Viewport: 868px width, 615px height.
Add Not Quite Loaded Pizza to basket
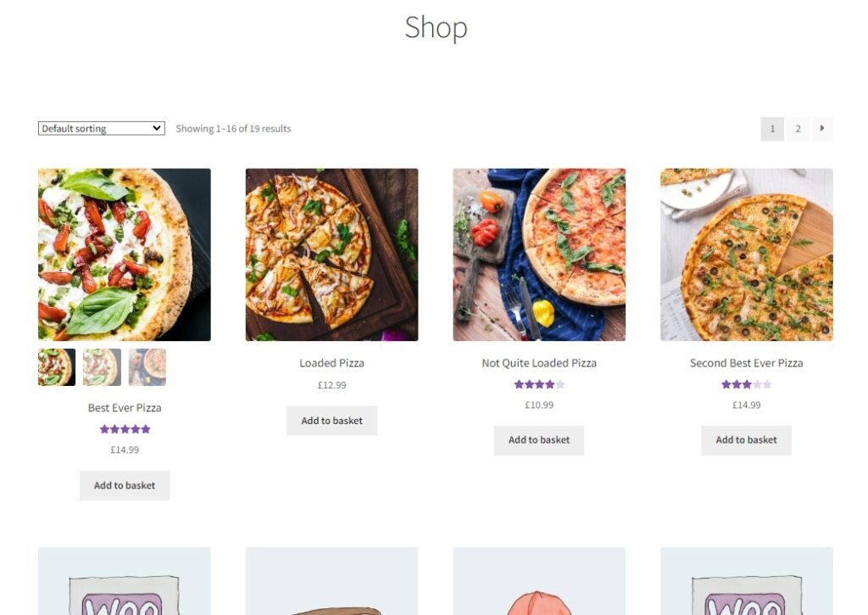tap(538, 439)
